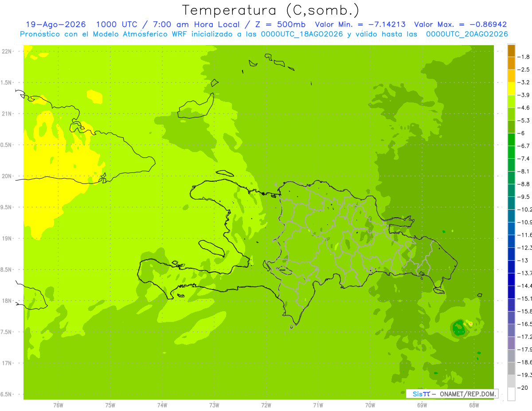This screenshot has width=532, height=411.
Task: Pick the white swatch below -20
Action: (x=511, y=394)
